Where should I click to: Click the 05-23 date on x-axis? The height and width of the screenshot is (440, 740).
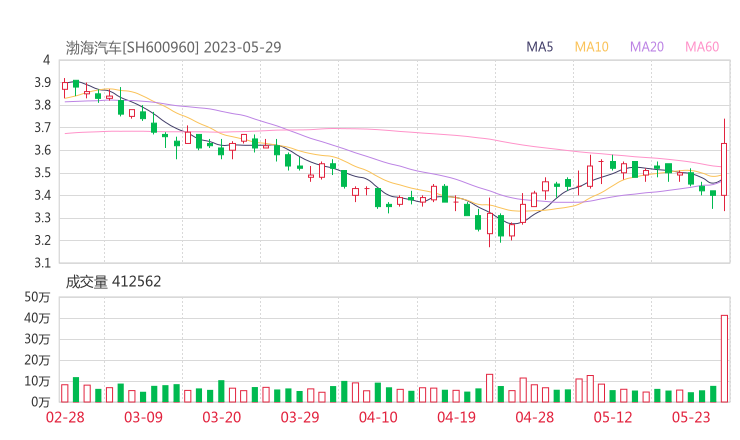(x=692, y=417)
